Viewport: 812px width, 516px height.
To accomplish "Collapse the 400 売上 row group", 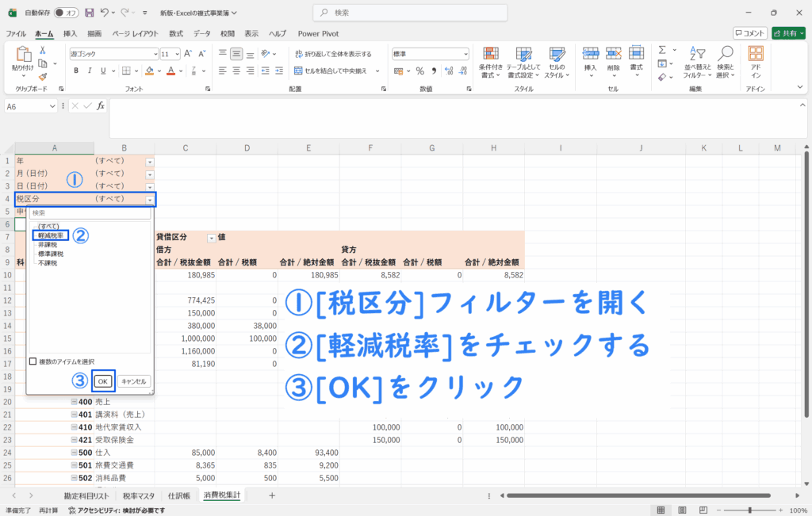I will coord(74,402).
